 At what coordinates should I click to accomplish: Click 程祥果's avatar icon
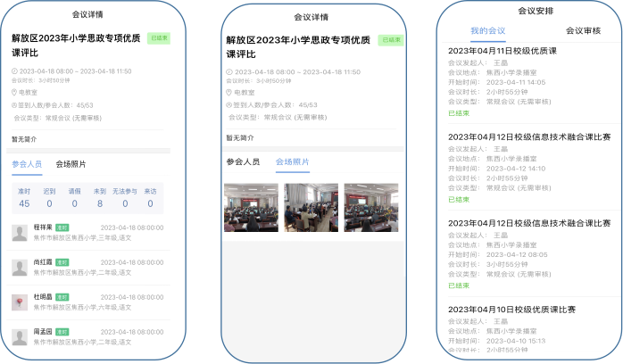click(20, 233)
